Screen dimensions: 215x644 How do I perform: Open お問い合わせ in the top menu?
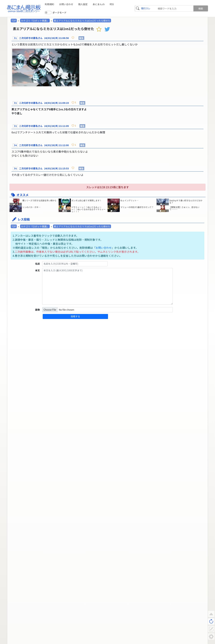(x=66, y=4)
